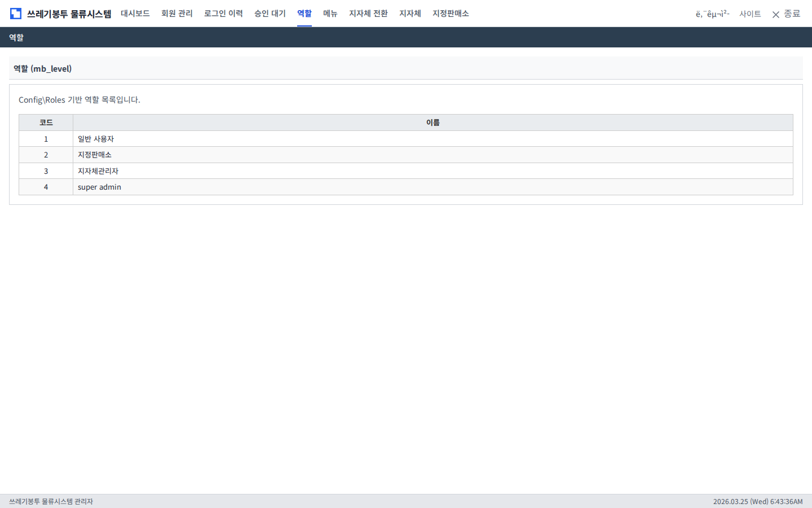Click the garbled username link in header
The image size is (812, 508).
712,14
